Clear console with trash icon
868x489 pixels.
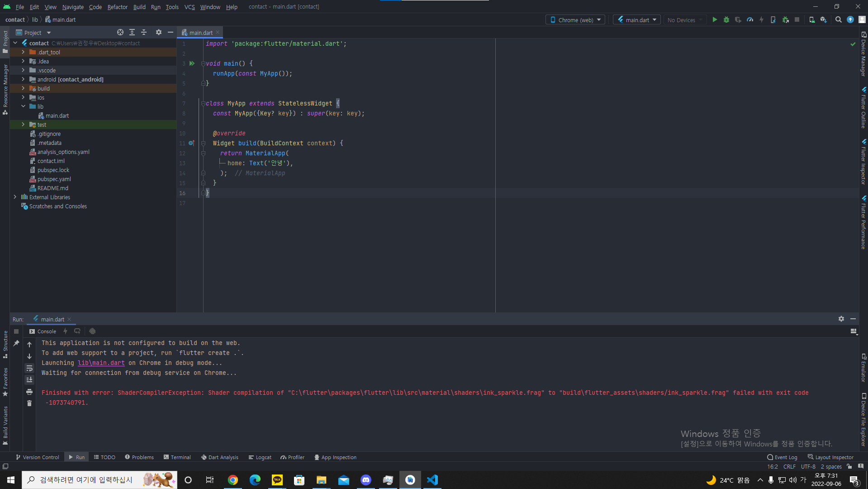29,403
